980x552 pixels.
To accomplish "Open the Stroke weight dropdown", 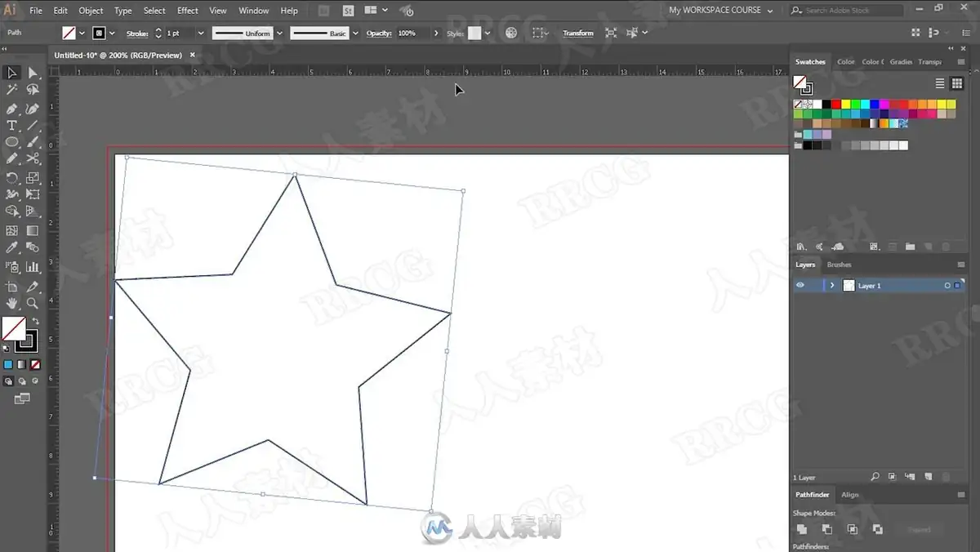I will 199,33.
